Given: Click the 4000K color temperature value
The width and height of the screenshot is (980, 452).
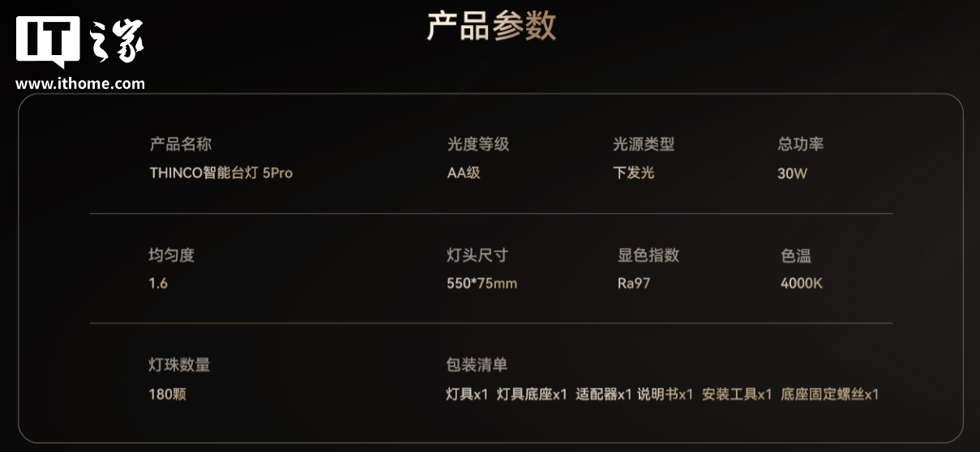Looking at the screenshot, I should (x=802, y=284).
